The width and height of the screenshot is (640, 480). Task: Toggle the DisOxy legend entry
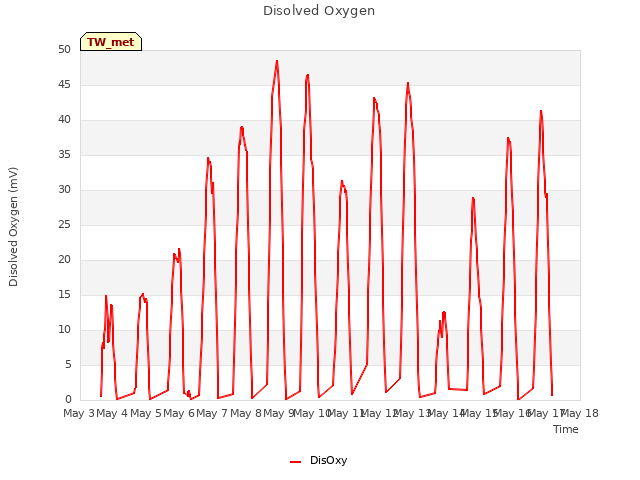[318, 460]
